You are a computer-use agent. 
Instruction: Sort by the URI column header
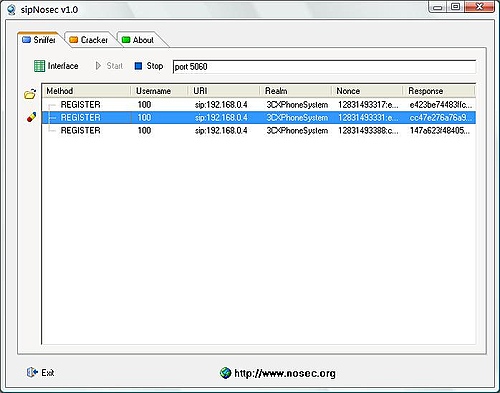tap(224, 91)
